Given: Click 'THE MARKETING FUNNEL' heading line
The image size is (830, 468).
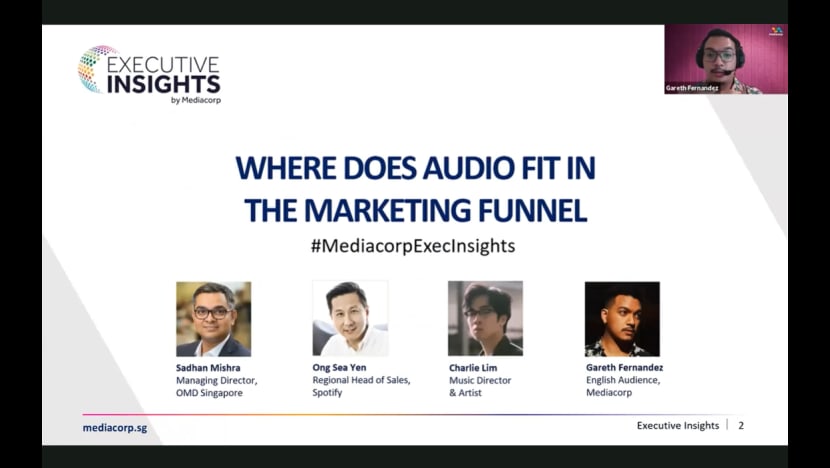Looking at the screenshot, I should pyautogui.click(x=416, y=210).
